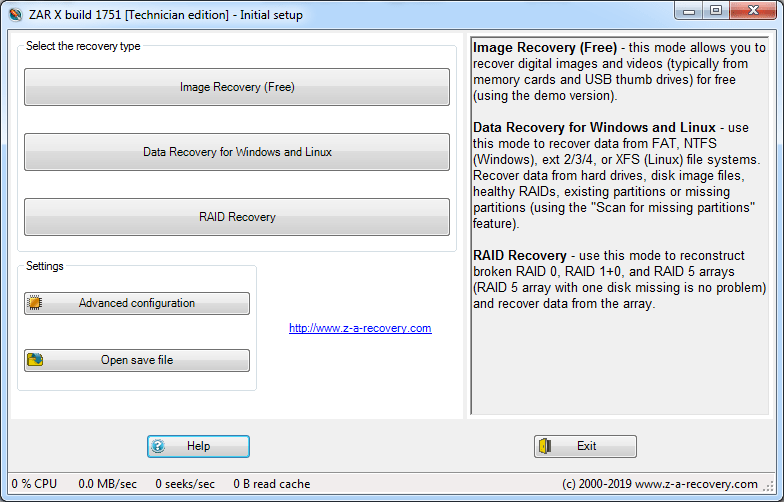784x502 pixels.
Task: Launch RAID Recovery mode
Action: coord(237,217)
